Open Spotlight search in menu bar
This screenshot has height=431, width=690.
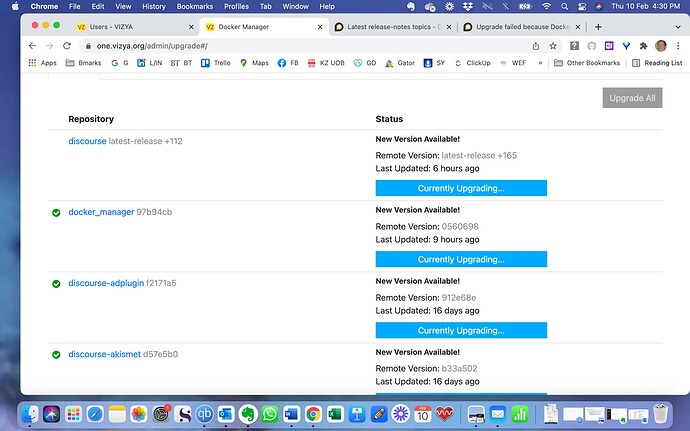(x=564, y=6)
